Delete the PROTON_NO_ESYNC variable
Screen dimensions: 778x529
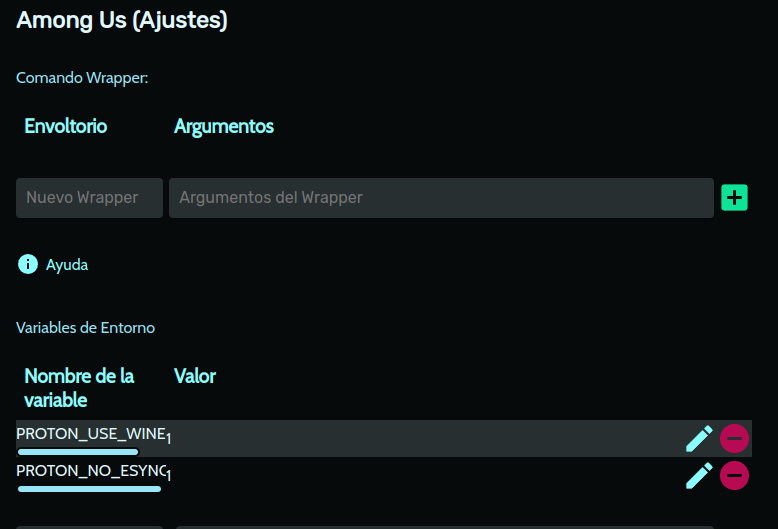point(734,475)
